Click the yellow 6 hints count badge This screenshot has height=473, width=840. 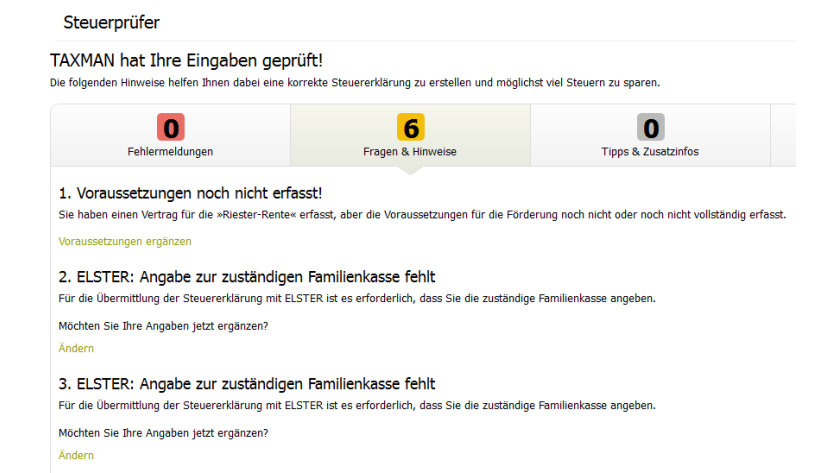410,128
